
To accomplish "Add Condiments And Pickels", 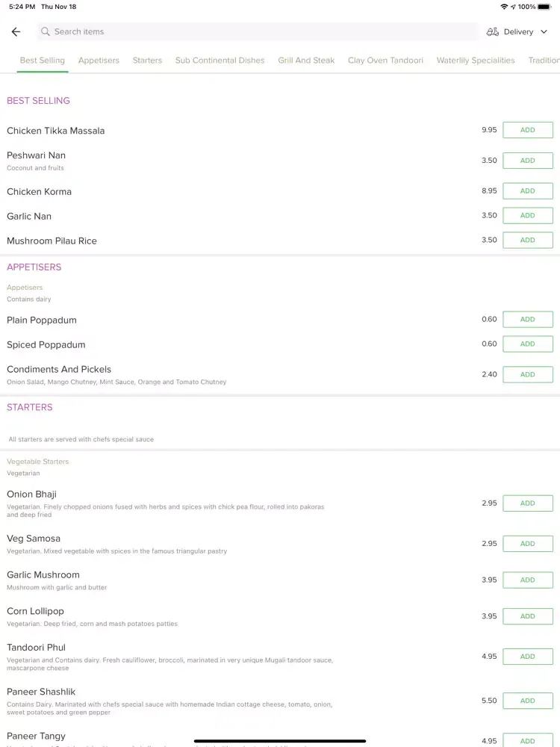I will [528, 374].
